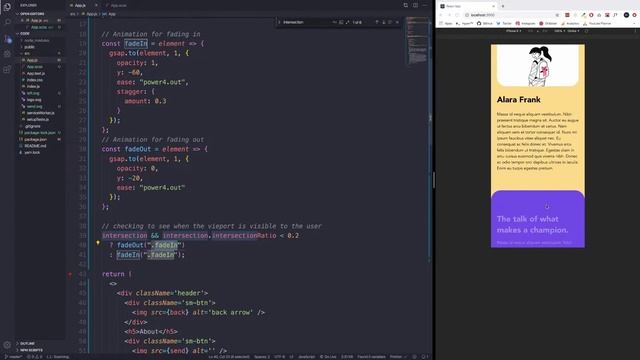Screen dimensions: 640x360
Task: Open .gitignore in explorer
Action: point(32,126)
